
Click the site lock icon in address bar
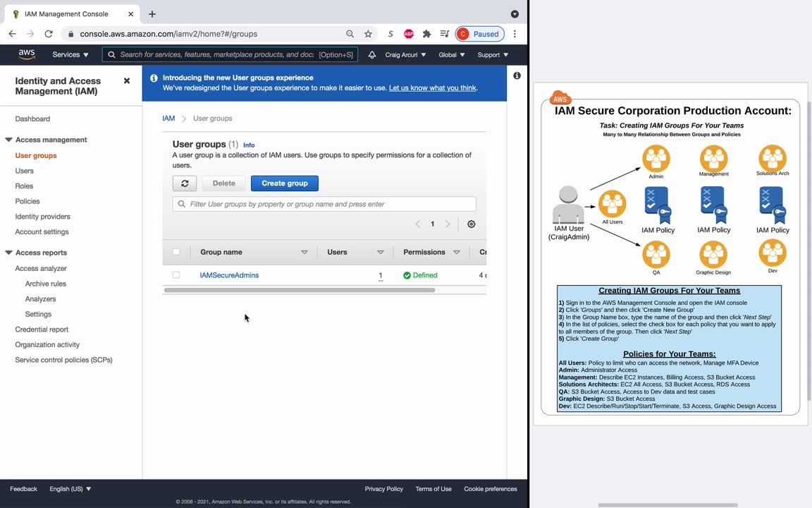point(70,34)
